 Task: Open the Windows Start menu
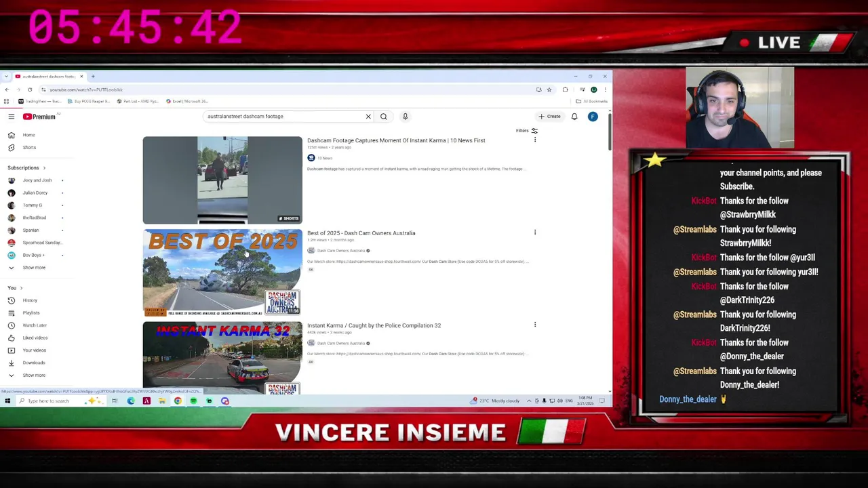(7, 401)
